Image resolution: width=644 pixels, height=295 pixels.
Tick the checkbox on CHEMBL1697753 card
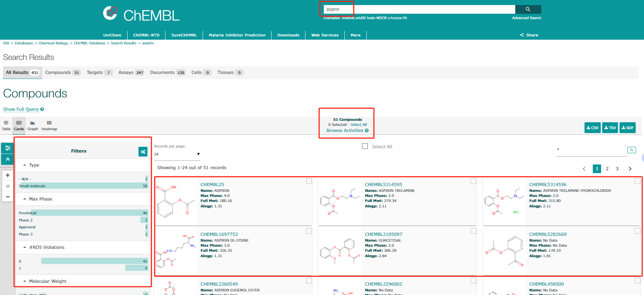pos(309,231)
